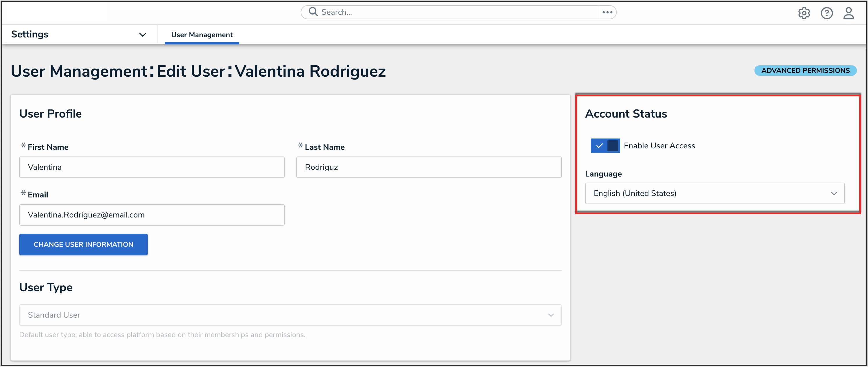This screenshot has width=868, height=367.
Task: Open the User Type Standard User dropdown
Action: pyautogui.click(x=290, y=315)
